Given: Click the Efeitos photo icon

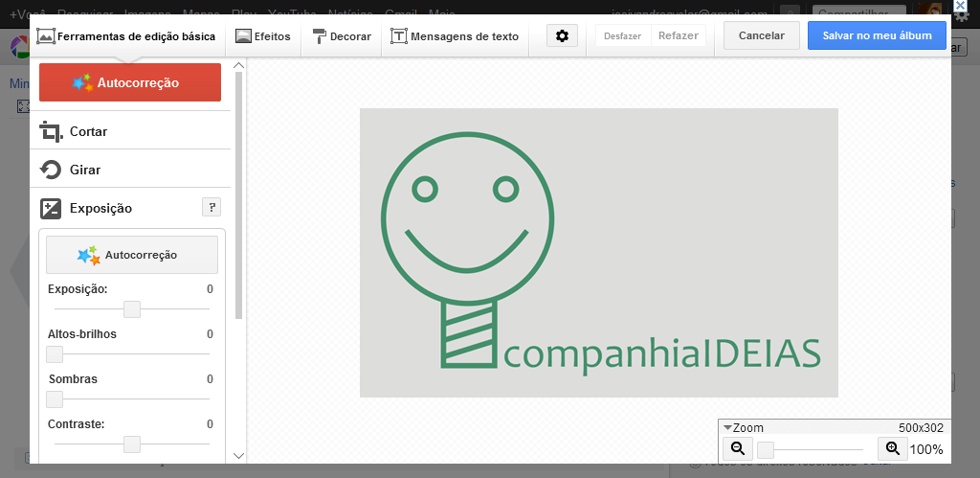Looking at the screenshot, I should pyautogui.click(x=243, y=36).
